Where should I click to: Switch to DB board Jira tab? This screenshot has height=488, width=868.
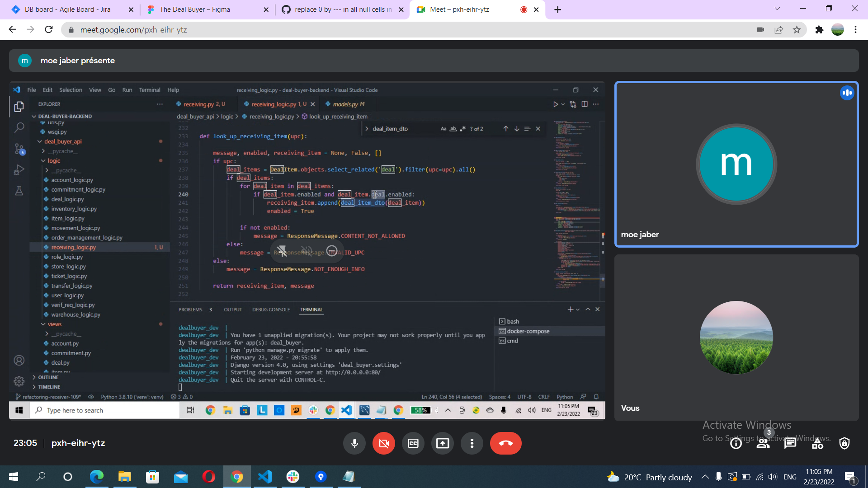point(68,9)
